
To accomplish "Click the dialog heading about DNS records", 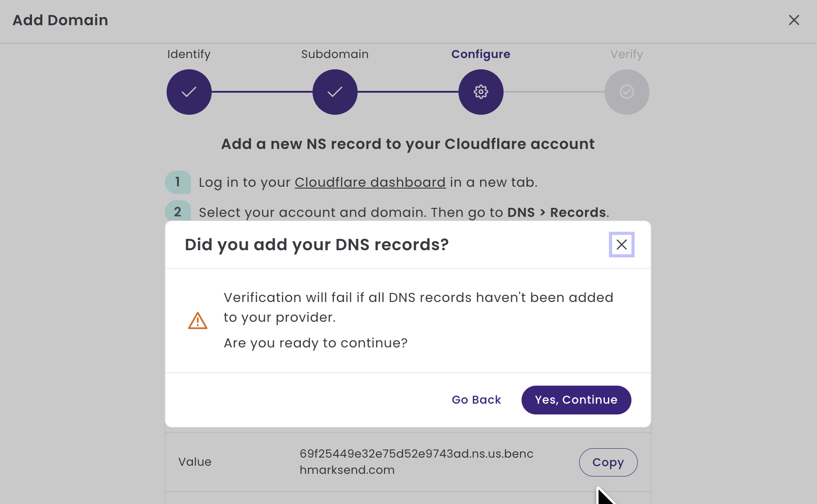I will click(317, 244).
